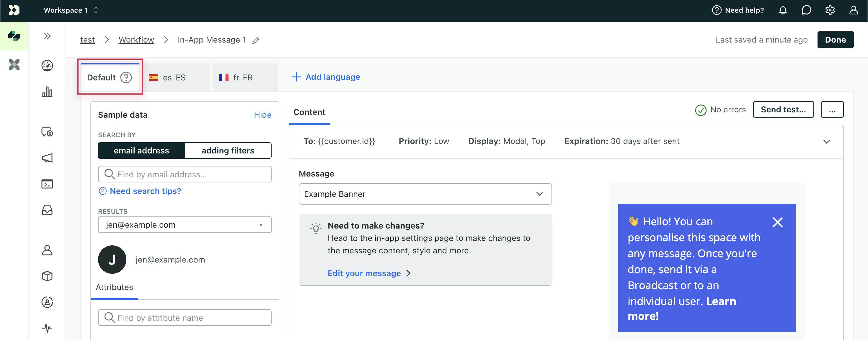The width and height of the screenshot is (868, 340).
Task: Select the green Journeys app icon
Action: [14, 36]
